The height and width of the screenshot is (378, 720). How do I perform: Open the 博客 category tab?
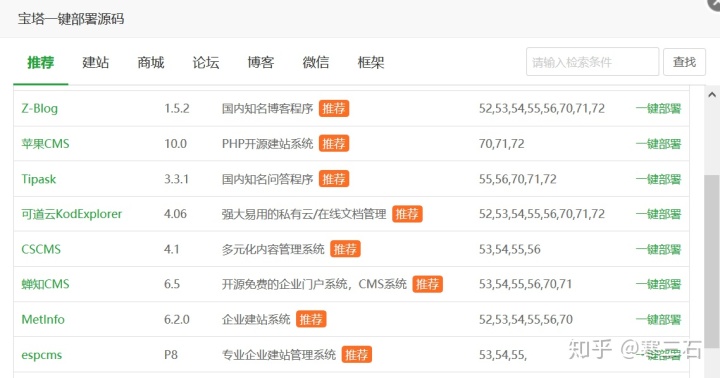click(x=261, y=62)
